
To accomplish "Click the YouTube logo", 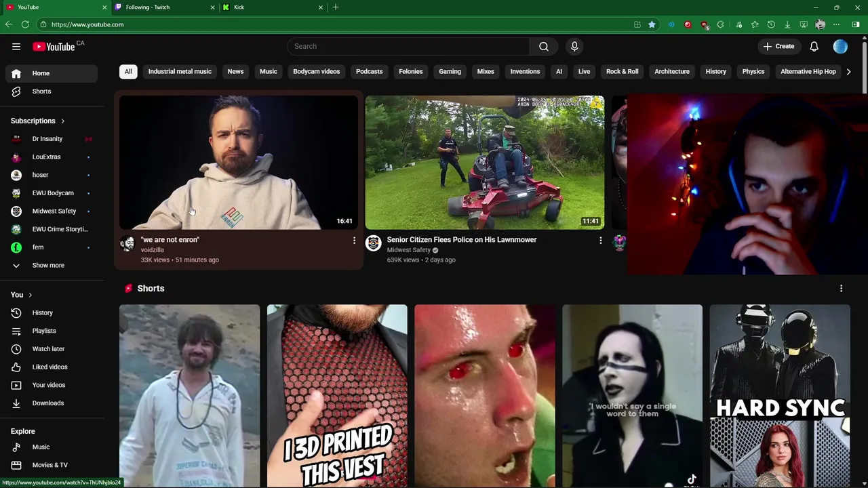I will point(54,46).
